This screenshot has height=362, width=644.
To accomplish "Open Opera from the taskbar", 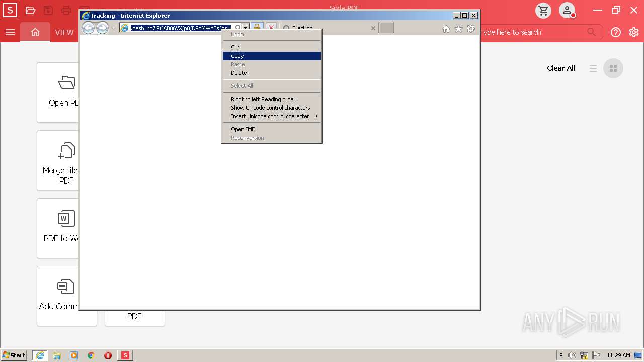I will [108, 355].
